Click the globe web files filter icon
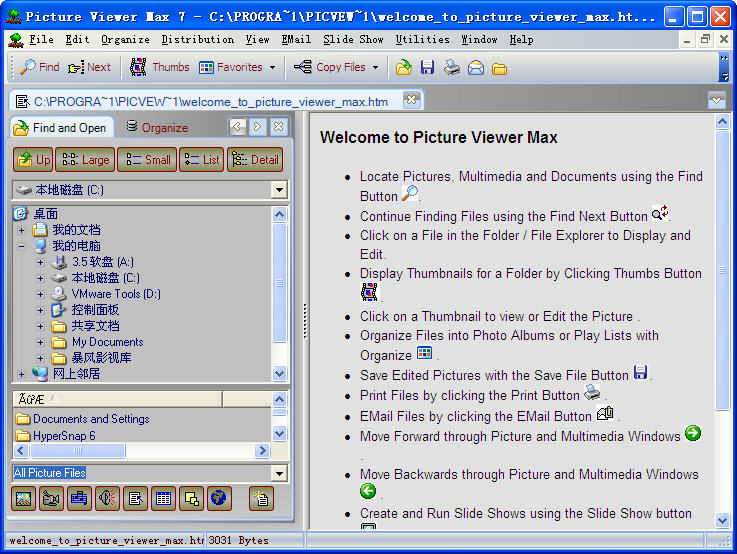The height and width of the screenshot is (554, 737). [x=219, y=498]
